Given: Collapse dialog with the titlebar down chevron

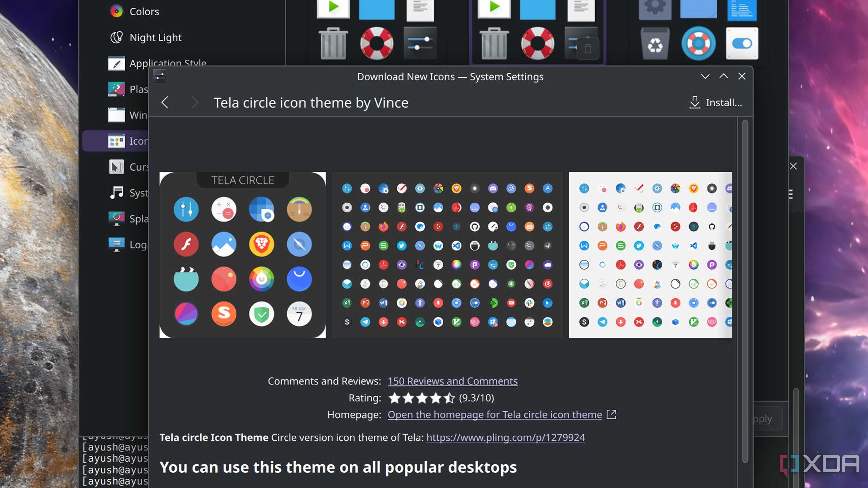Looking at the screenshot, I should (705, 76).
